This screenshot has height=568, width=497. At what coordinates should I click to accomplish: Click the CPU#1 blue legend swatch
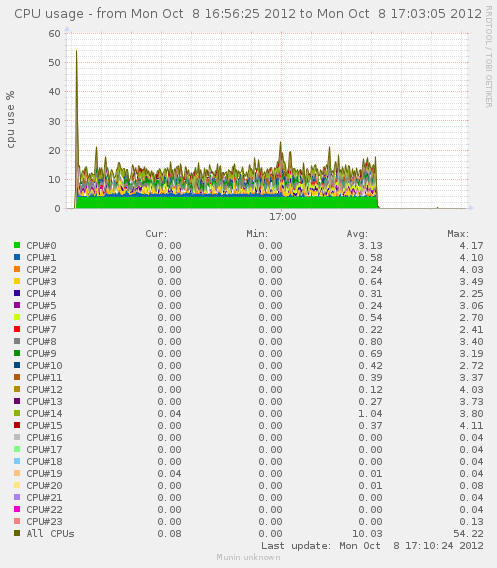[x=17, y=257]
